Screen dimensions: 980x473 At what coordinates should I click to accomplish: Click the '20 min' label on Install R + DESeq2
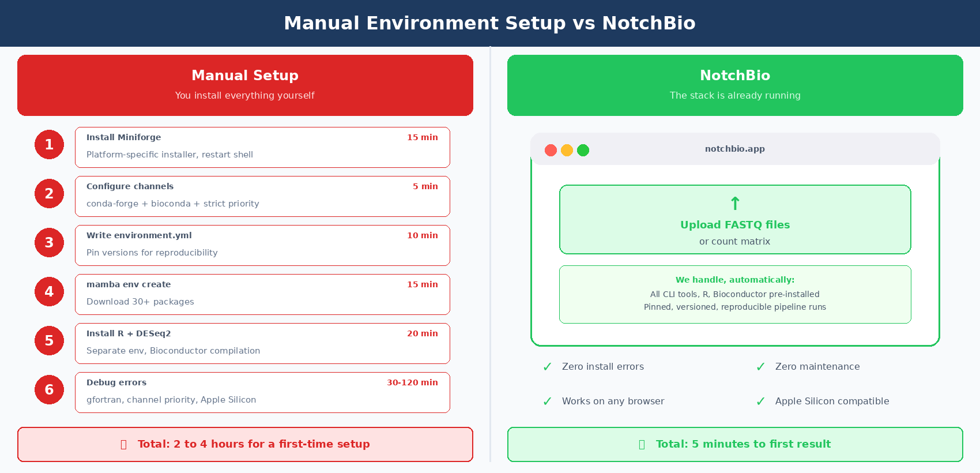click(423, 333)
